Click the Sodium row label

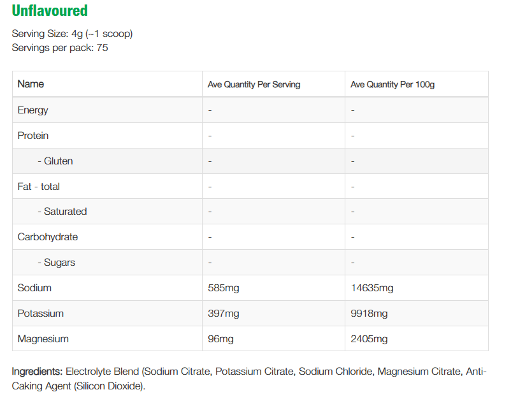(x=34, y=288)
